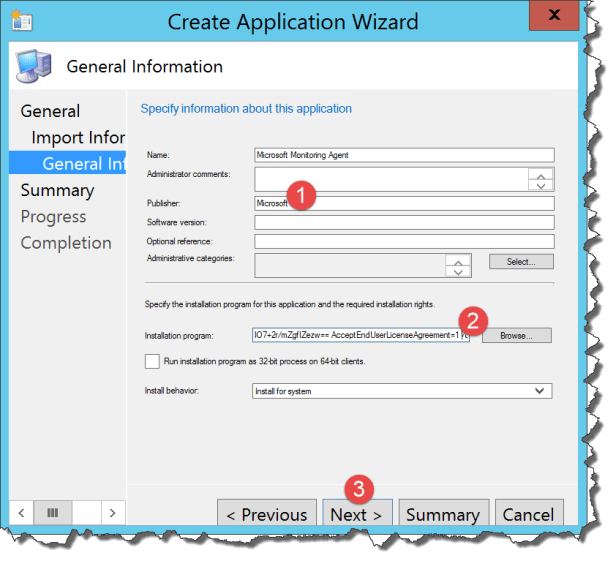Open the Select... categories dialog
This screenshot has height=561, width=616.
pos(521,262)
